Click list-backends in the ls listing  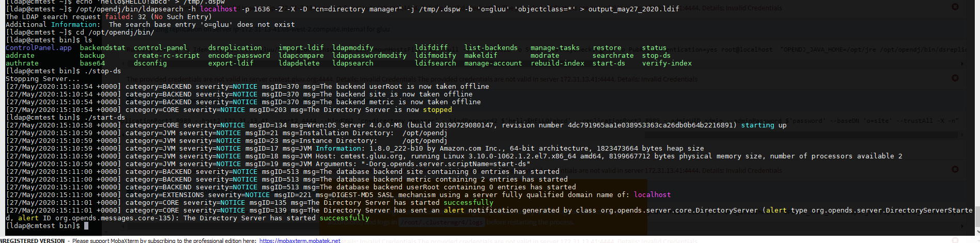pyautogui.click(x=491, y=47)
